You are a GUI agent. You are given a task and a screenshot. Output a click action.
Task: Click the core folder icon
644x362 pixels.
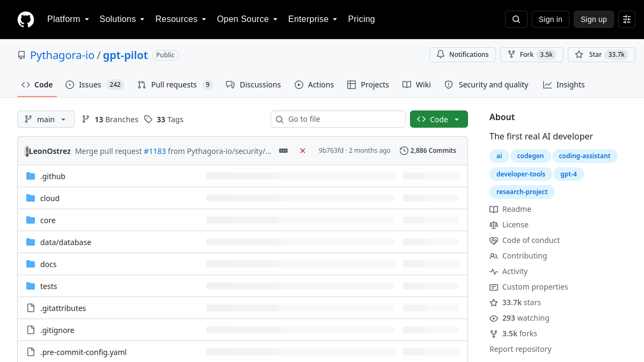(x=31, y=220)
